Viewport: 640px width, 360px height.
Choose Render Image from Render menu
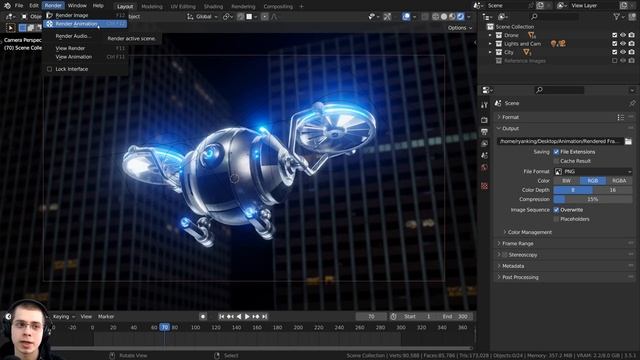point(85,15)
